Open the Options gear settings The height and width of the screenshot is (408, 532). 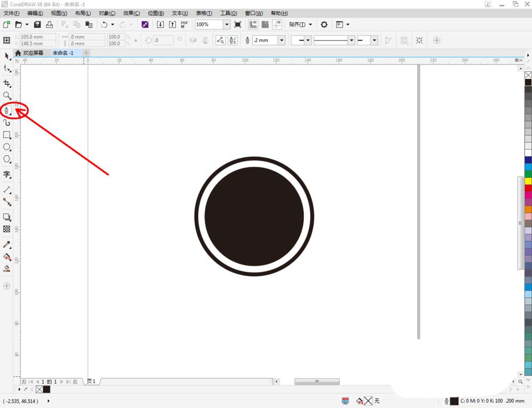(x=324, y=24)
